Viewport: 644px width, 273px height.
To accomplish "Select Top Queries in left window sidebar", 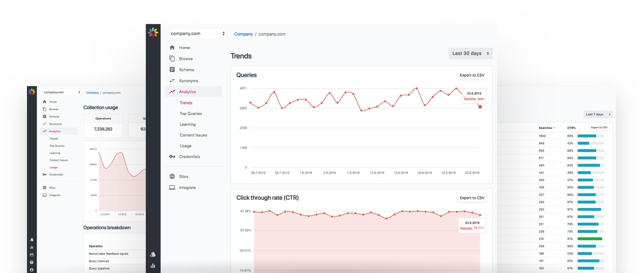I will 57,146.
